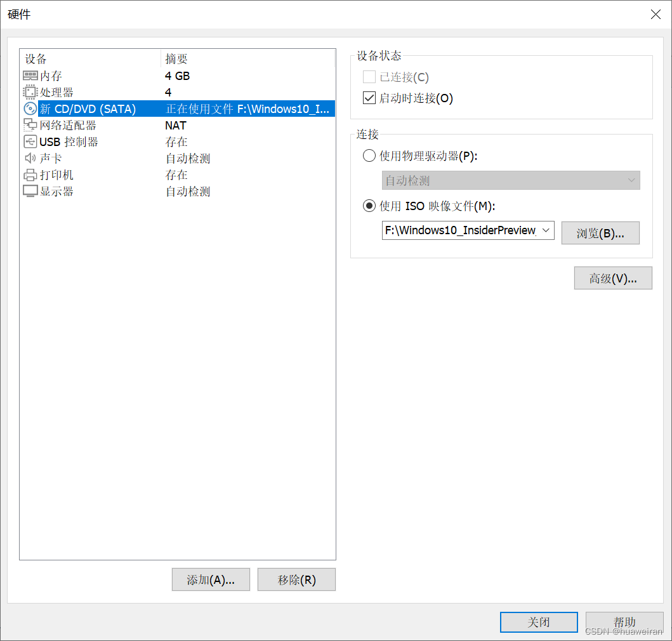The height and width of the screenshot is (641, 672).
Task: Click the NAT network summary value
Action: pos(176,126)
